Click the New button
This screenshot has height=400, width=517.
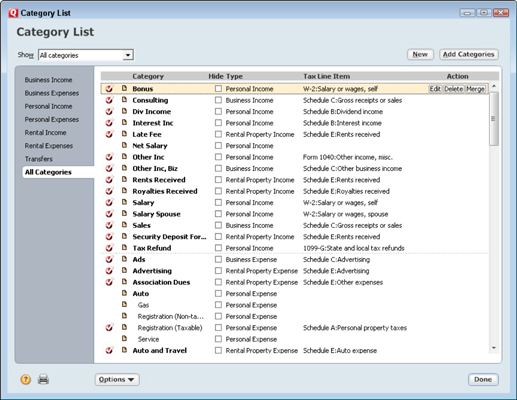[420, 54]
